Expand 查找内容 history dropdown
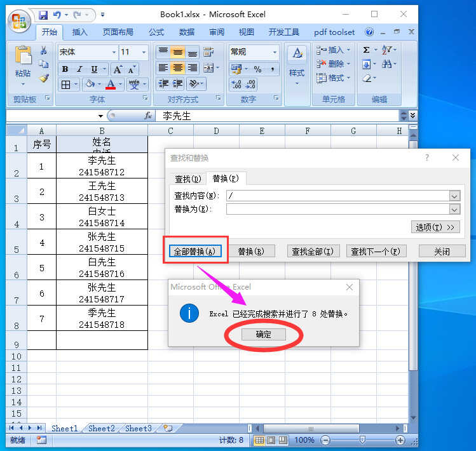The width and height of the screenshot is (476, 451). [454, 196]
